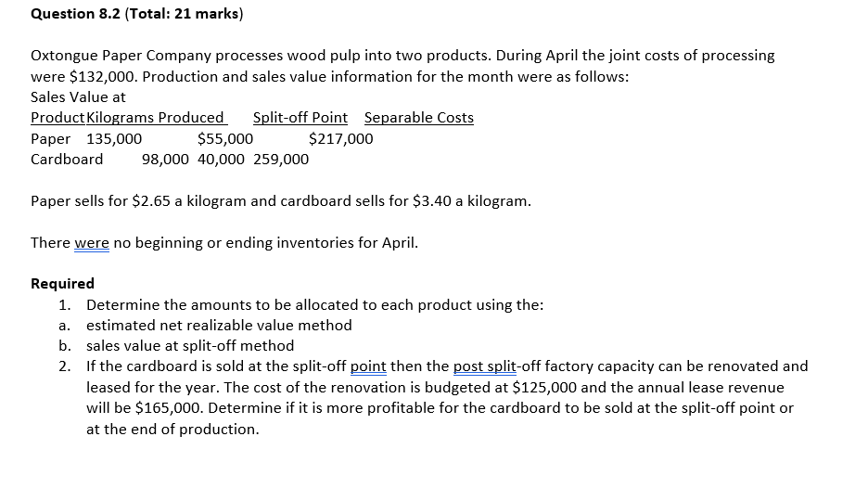Click the "sales value at split-off method" item
This screenshot has width=868, height=488.
(x=189, y=346)
